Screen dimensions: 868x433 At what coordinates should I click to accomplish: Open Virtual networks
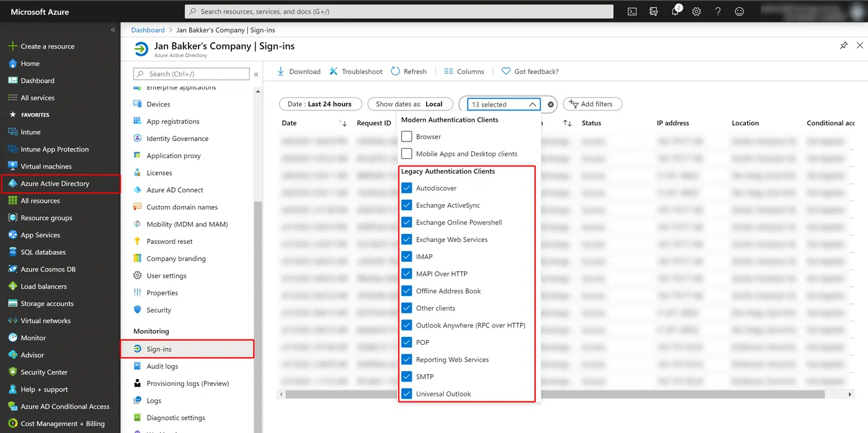click(45, 321)
